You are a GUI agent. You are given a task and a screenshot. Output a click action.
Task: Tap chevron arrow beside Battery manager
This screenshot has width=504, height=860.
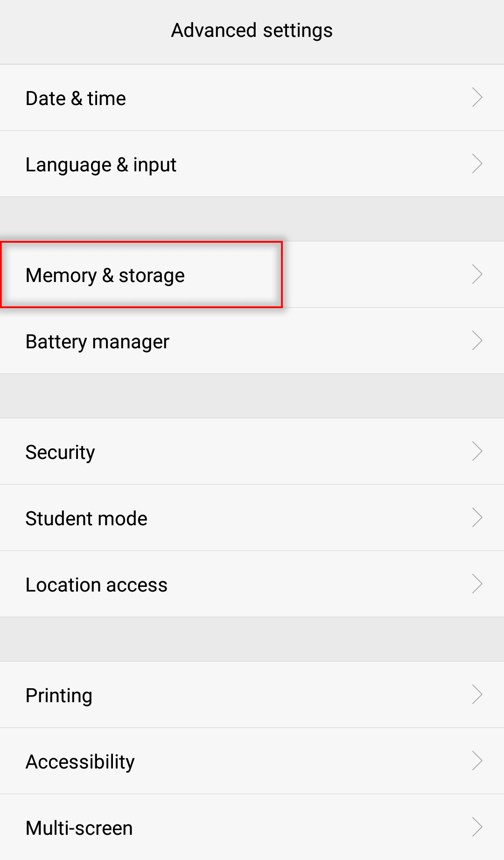pyautogui.click(x=477, y=341)
